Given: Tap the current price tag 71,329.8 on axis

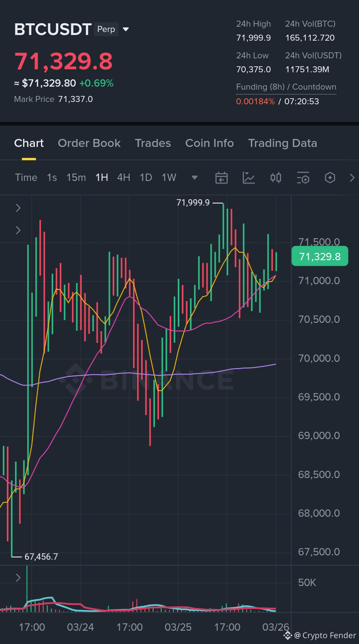Looking at the screenshot, I should (320, 256).
